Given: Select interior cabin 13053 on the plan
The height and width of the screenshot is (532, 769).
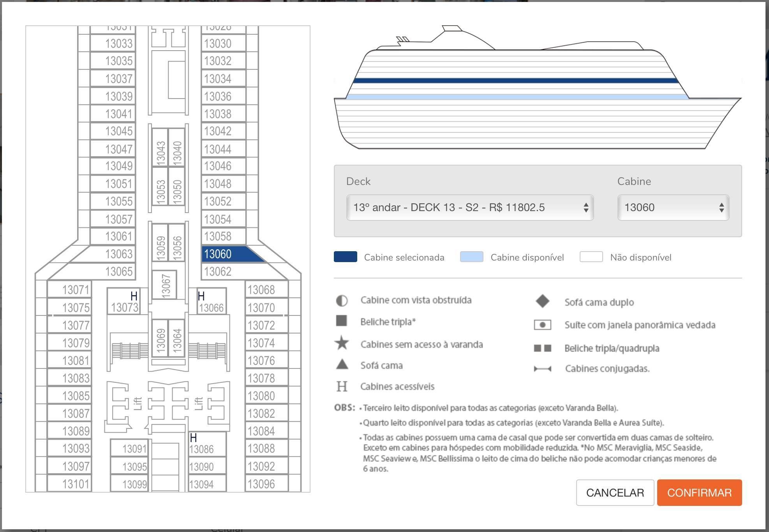Looking at the screenshot, I should (160, 186).
